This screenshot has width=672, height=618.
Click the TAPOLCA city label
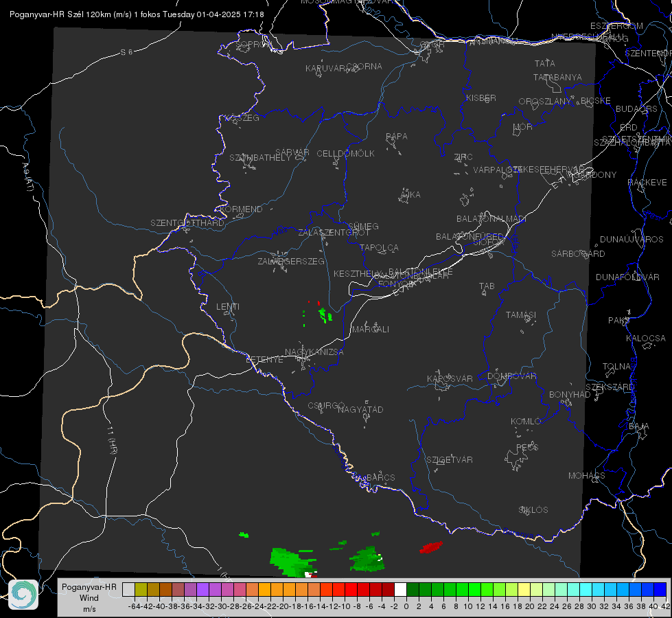click(379, 247)
